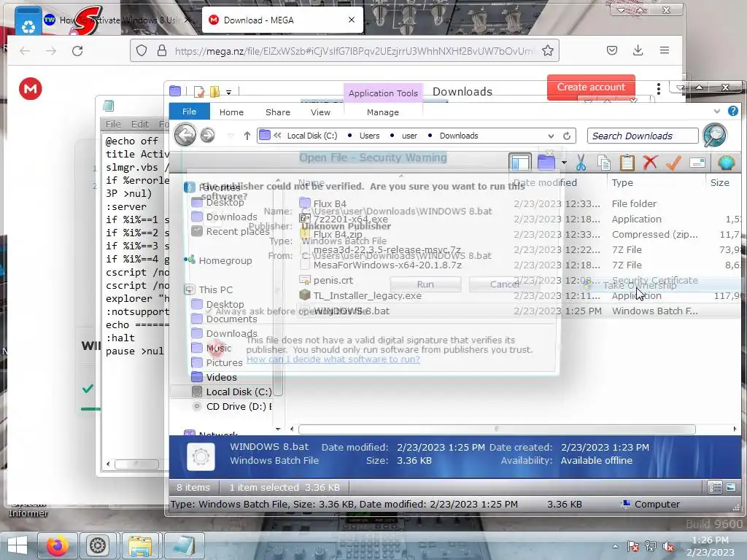Click Create account button on MEGA

click(x=591, y=87)
